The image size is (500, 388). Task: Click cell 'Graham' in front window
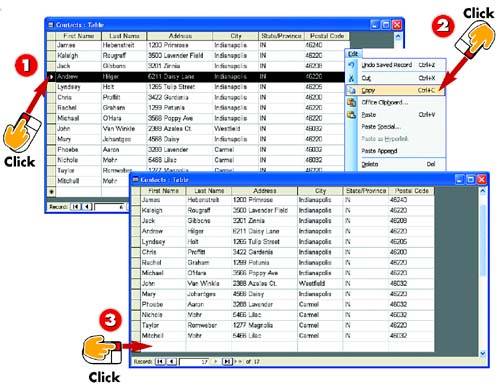coord(209,263)
